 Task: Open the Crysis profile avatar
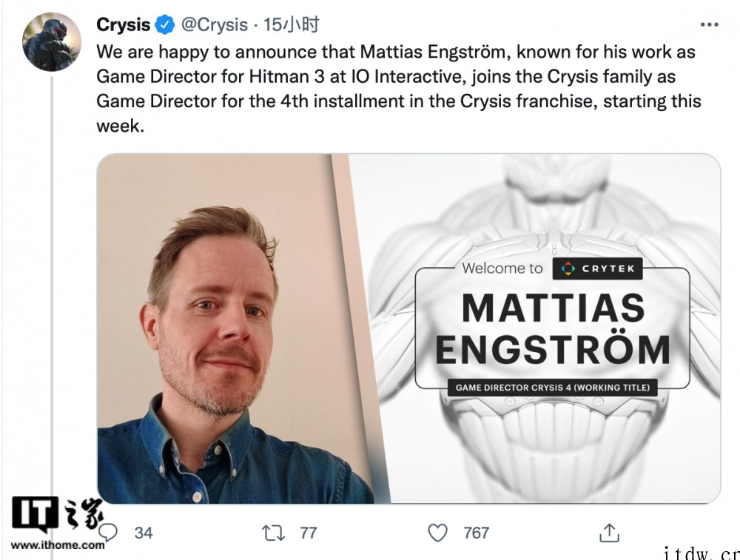point(52,42)
